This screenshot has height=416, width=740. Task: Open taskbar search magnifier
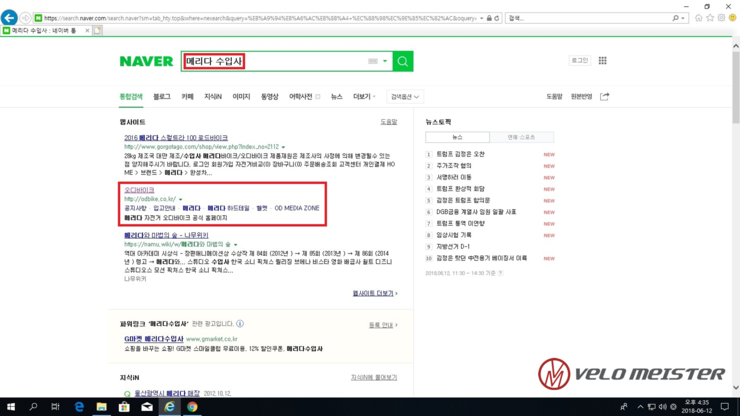33,407
